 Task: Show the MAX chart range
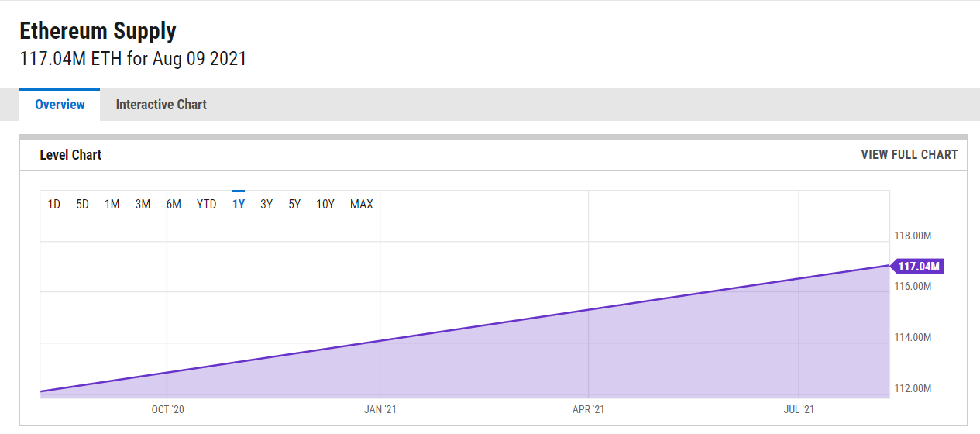click(362, 205)
